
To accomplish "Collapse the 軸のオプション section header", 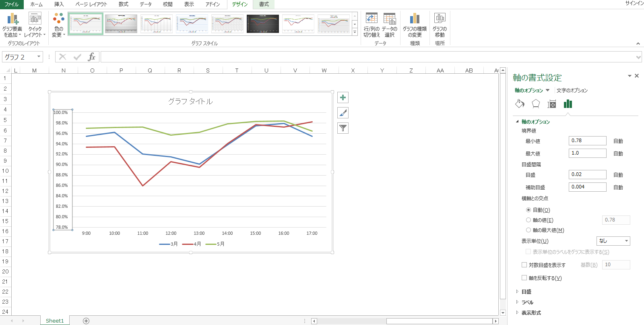I will [535, 122].
